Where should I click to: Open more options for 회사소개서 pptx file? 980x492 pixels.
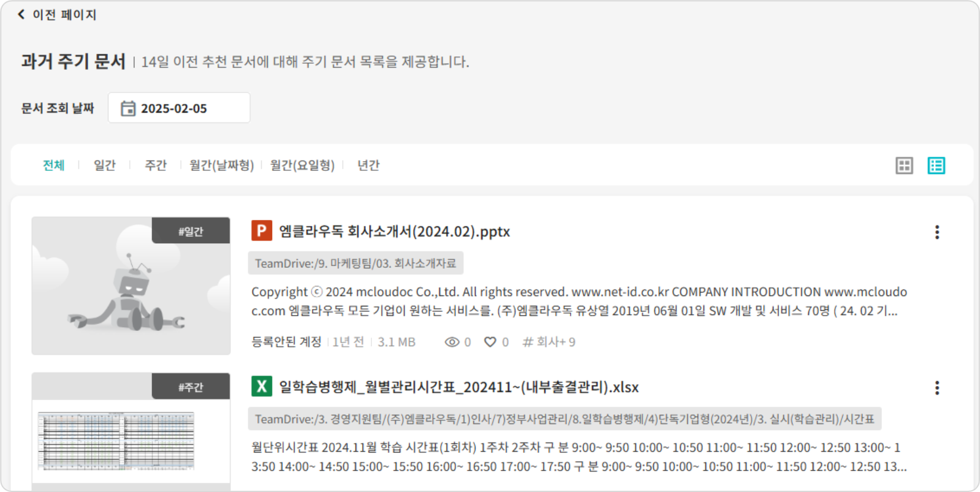pos(936,232)
